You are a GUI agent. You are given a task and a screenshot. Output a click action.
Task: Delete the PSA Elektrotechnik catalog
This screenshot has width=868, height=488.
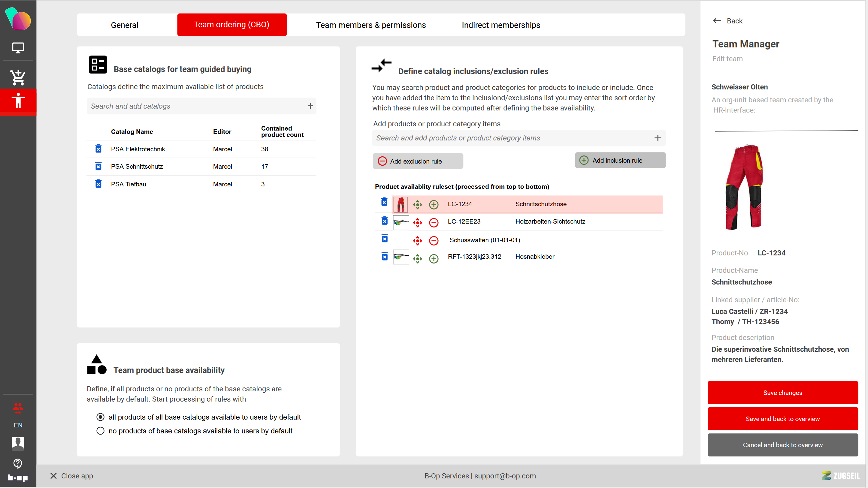tap(98, 149)
